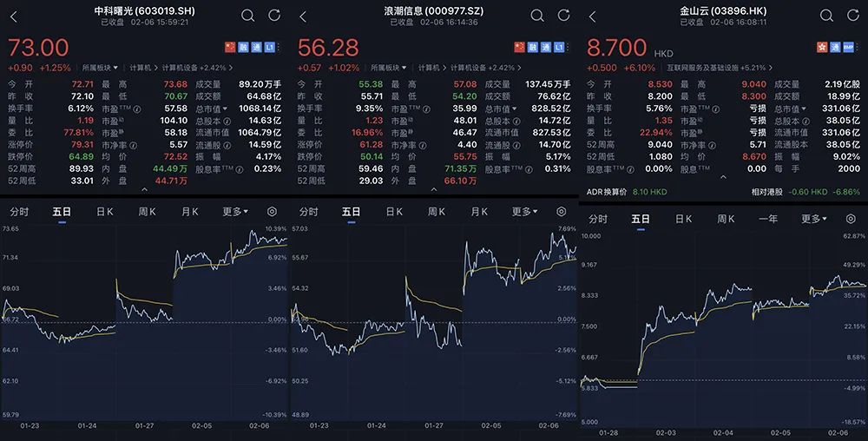This screenshot has width=868, height=441.
Task: Click the BMP badge for 金山云
Action: [x=849, y=48]
